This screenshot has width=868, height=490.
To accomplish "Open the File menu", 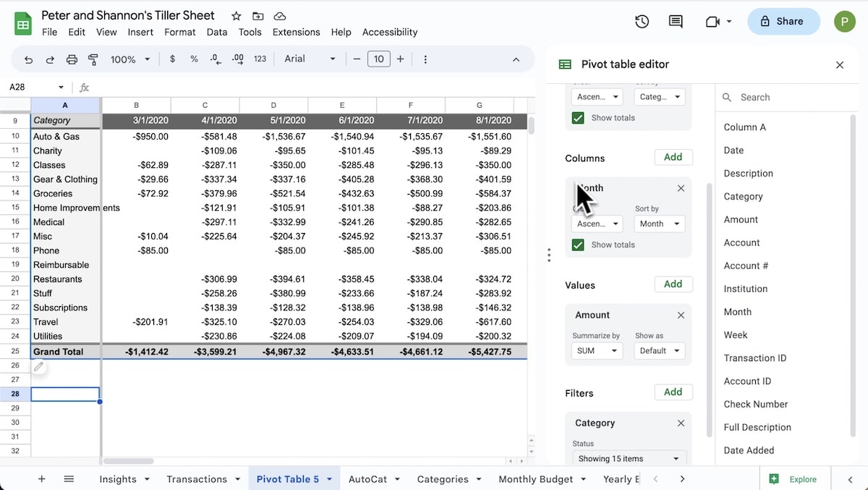I will click(49, 32).
